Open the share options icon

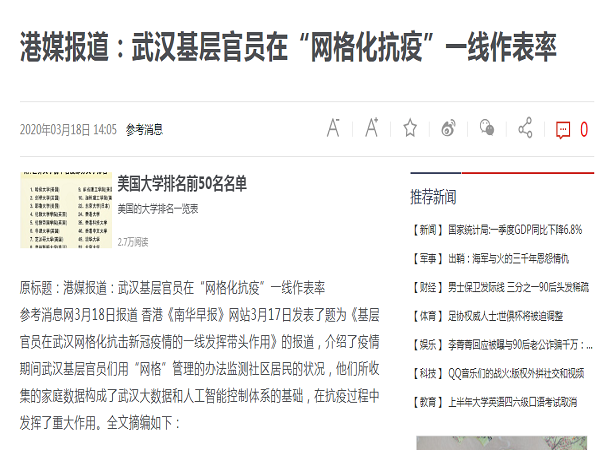tap(525, 127)
